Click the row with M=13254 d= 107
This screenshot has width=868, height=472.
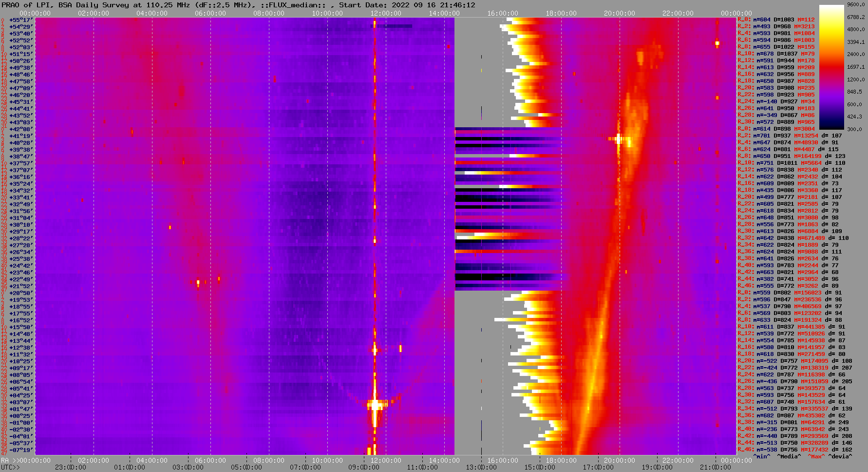click(790, 136)
